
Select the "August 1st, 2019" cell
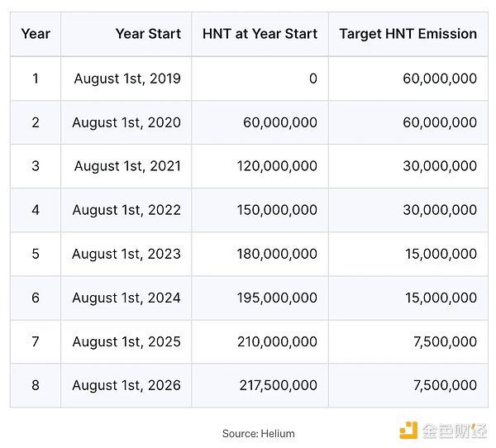(x=127, y=79)
